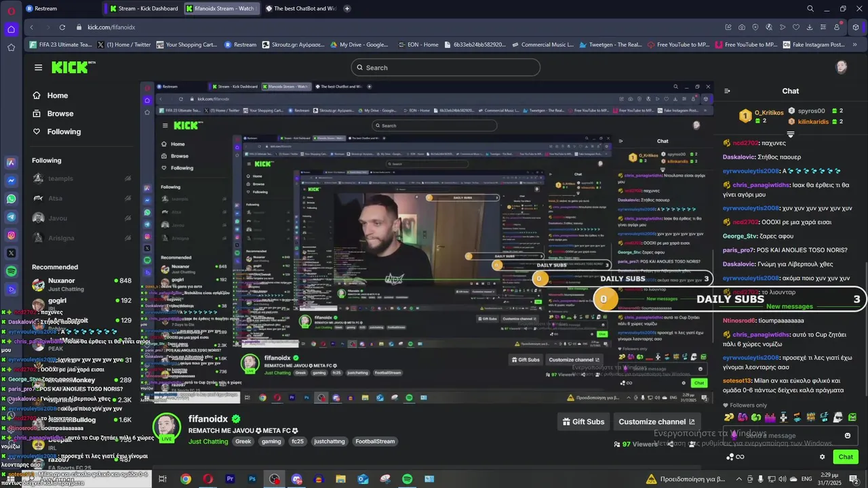Open the GX Corner home sidebar icon
Image resolution: width=868 pixels, height=488 pixels.
11,29
